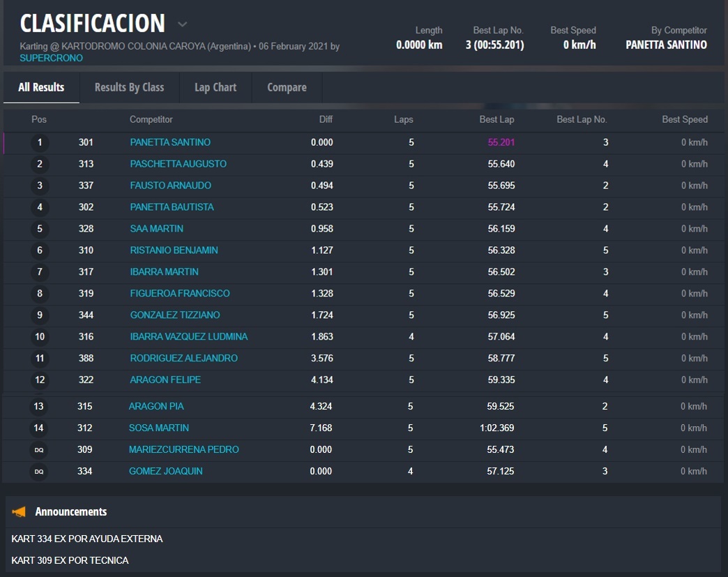This screenshot has height=577, width=728.
Task: Click the megaphone Announcements icon
Action: click(20, 512)
